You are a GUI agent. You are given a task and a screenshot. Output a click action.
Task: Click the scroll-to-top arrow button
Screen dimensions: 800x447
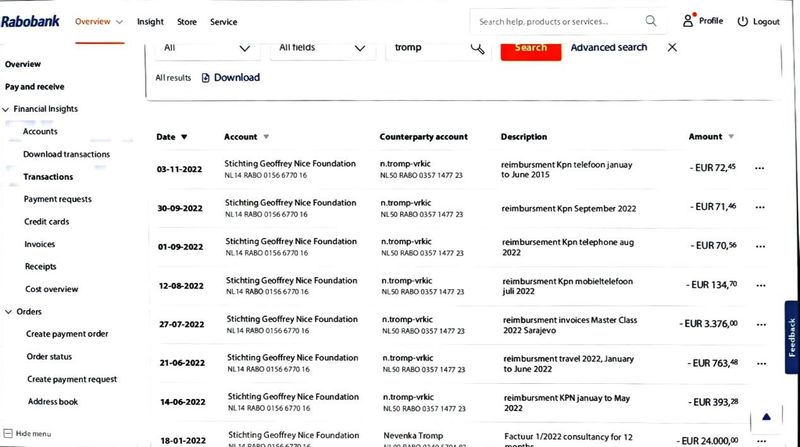pos(766,417)
